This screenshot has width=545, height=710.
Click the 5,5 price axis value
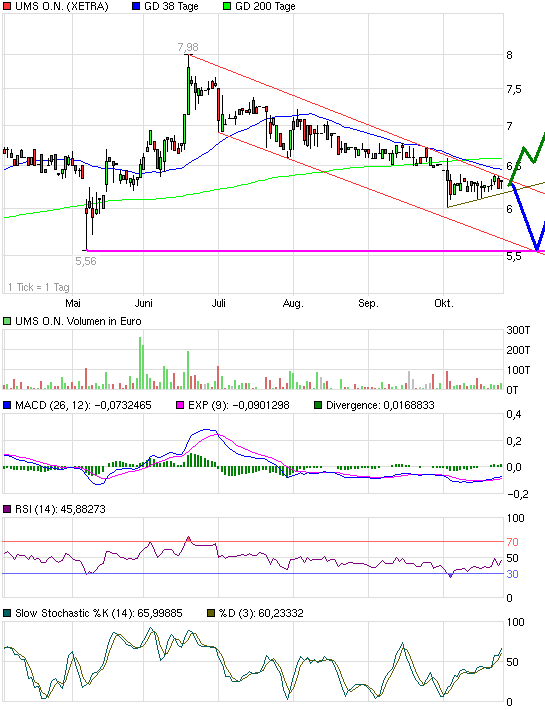tap(514, 256)
